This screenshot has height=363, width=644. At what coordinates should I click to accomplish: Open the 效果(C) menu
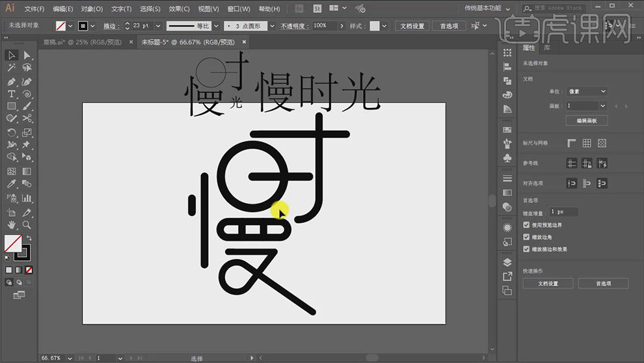tap(179, 8)
